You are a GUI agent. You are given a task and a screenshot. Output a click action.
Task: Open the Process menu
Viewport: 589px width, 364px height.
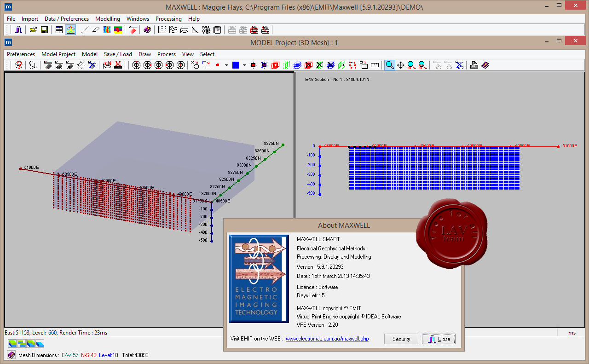(167, 54)
